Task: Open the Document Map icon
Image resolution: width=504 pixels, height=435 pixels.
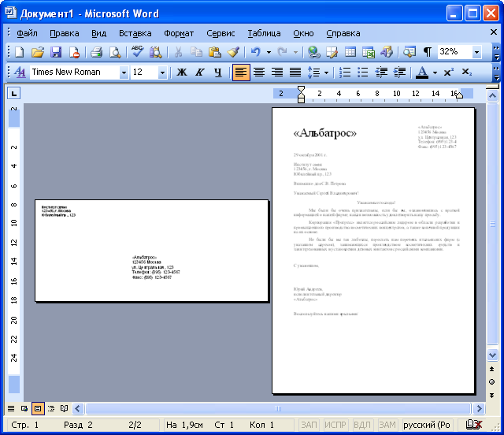Action: 409,52
